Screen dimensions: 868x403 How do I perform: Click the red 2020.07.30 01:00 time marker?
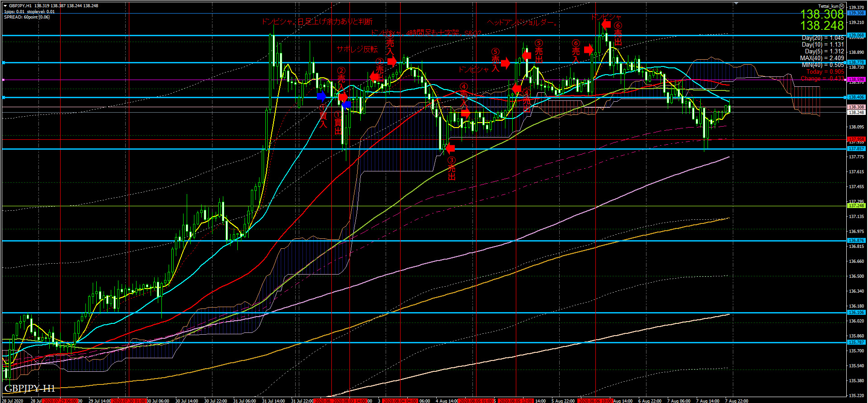pos(129,401)
